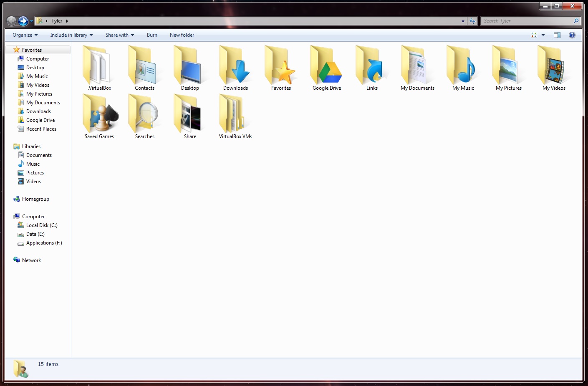Click the New folder button
Screen dimensions: 588x386
point(182,35)
